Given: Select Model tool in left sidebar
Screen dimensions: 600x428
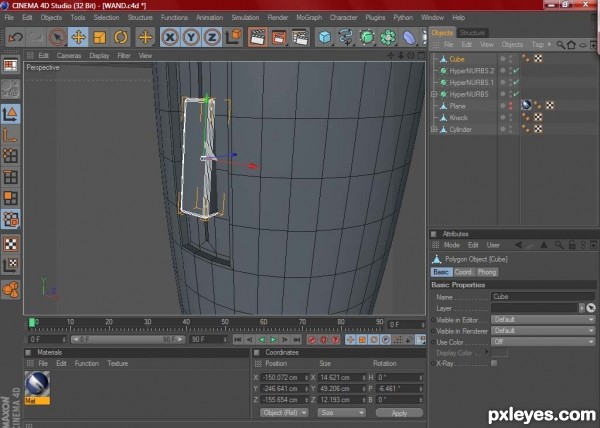Looking at the screenshot, I should coord(10,114).
